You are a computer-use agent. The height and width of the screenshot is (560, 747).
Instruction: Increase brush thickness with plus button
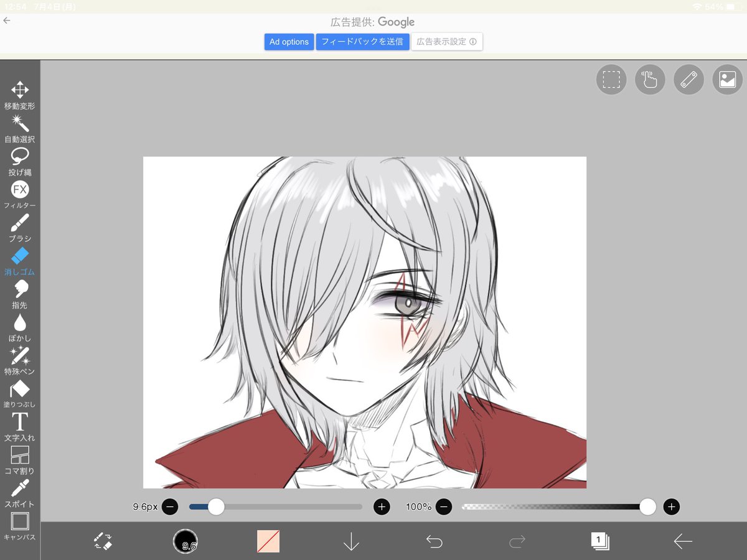(382, 506)
